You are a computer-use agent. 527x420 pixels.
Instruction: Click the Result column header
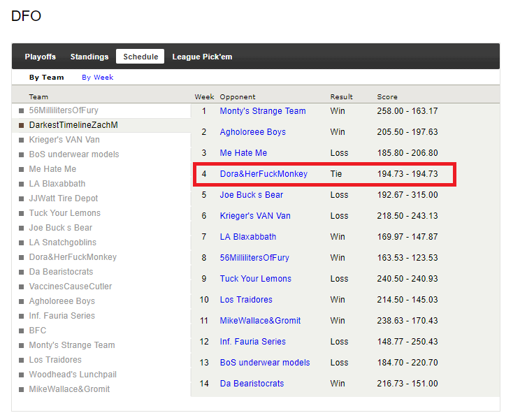coord(341,96)
